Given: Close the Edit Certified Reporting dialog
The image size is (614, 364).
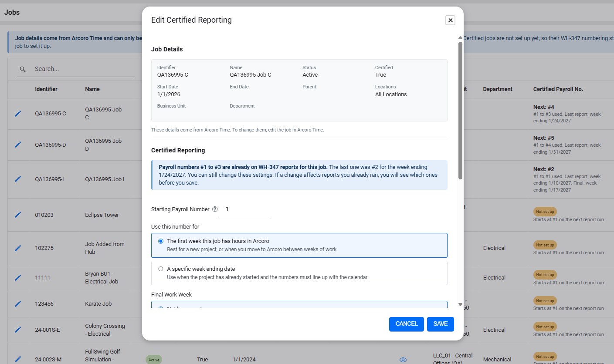Looking at the screenshot, I should 450,20.
